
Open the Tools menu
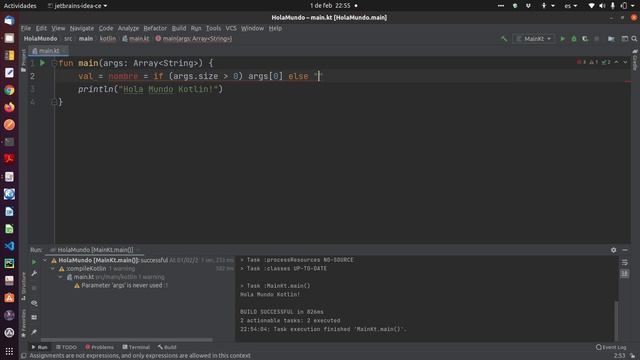[213, 28]
